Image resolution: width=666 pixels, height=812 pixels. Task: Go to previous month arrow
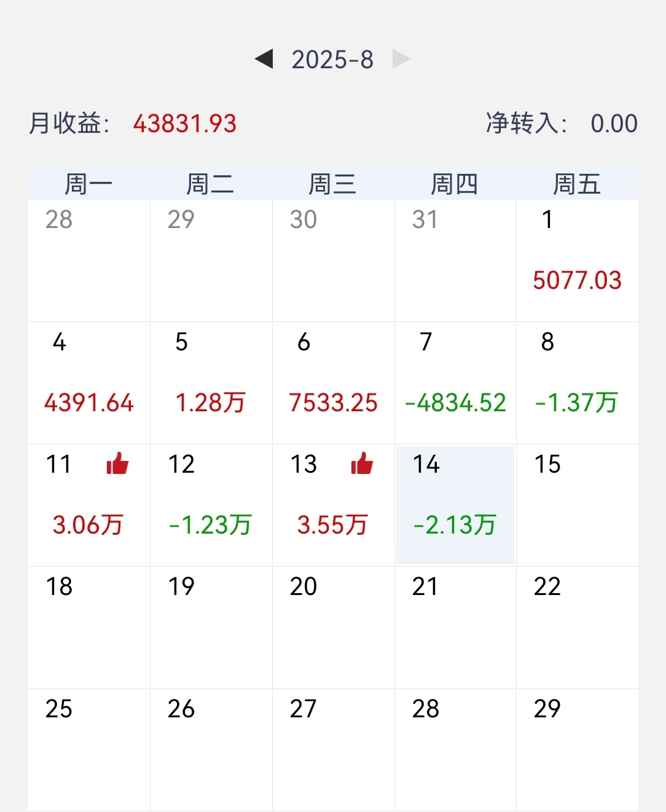[264, 60]
